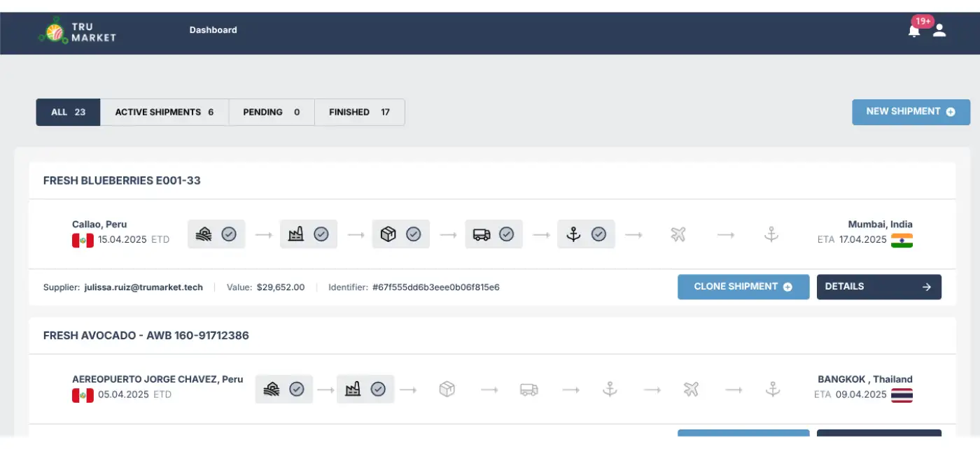Switch to the Active Shipments tab
Screen dimensions: 980x449
164,112
